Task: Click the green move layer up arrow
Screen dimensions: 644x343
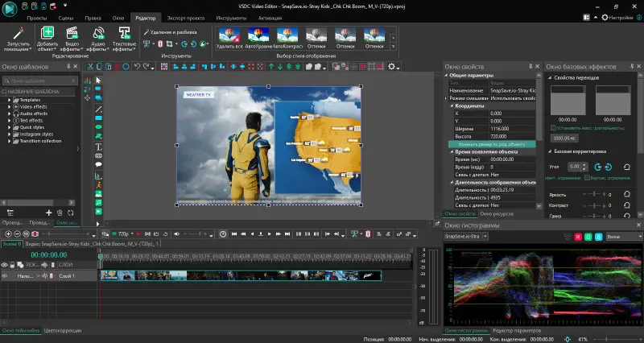Action: pyautogui.click(x=271, y=67)
